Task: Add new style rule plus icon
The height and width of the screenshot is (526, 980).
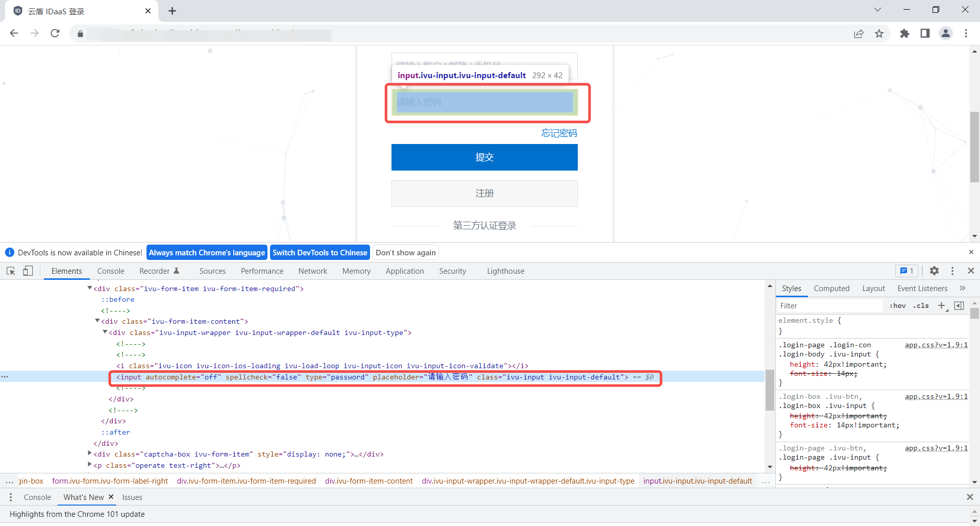Action: pos(942,305)
